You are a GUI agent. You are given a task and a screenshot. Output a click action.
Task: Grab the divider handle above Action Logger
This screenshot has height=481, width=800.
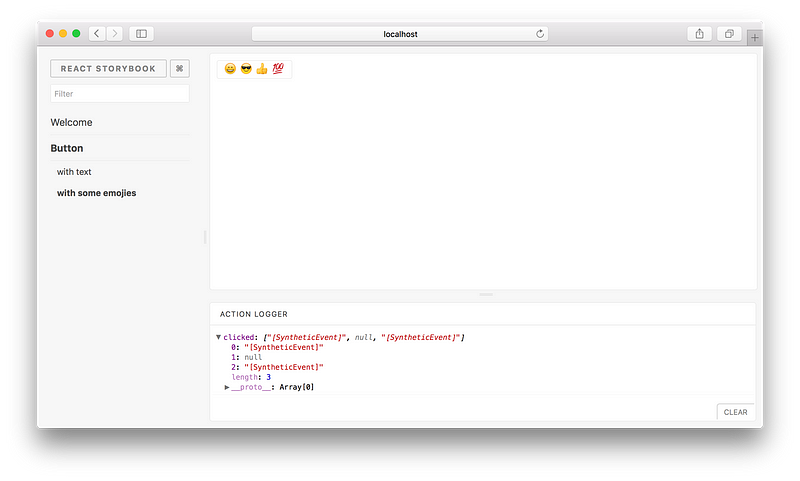point(486,294)
